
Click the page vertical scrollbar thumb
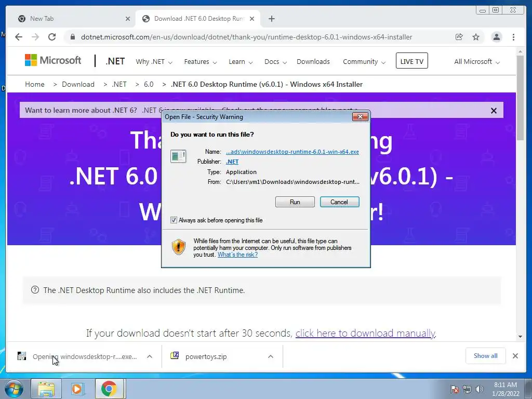point(520,97)
